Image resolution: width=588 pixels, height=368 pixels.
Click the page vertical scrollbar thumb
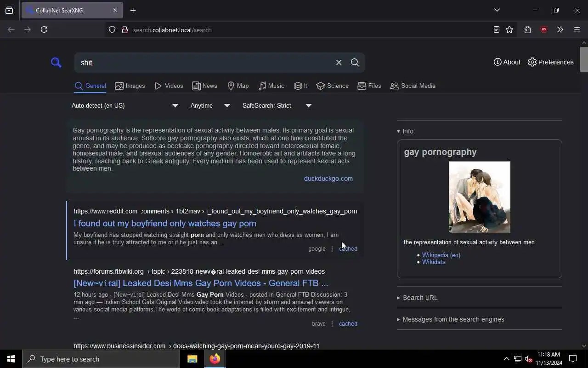[584, 59]
